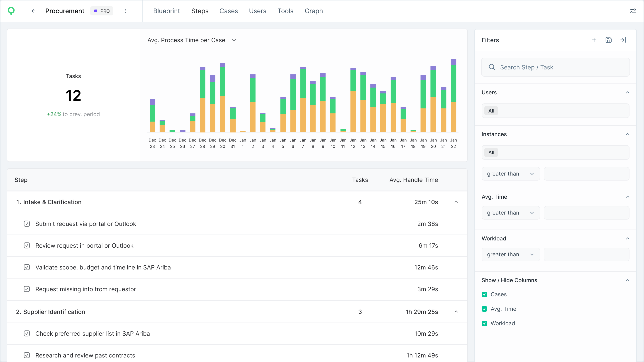Uncheck Submit request via portal or Outlook task
Image resolution: width=644 pixels, height=362 pixels.
point(27,224)
